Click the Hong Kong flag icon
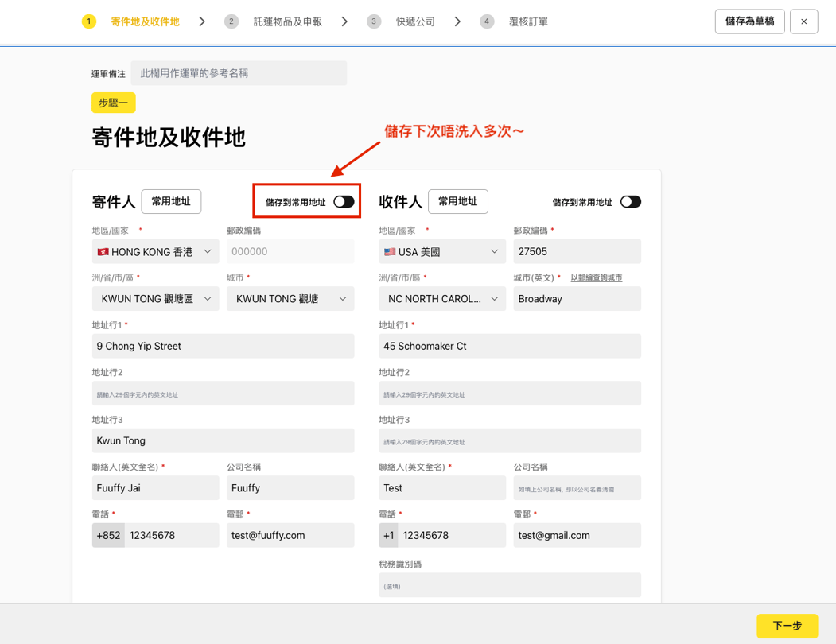This screenshot has width=836, height=644. [x=103, y=252]
